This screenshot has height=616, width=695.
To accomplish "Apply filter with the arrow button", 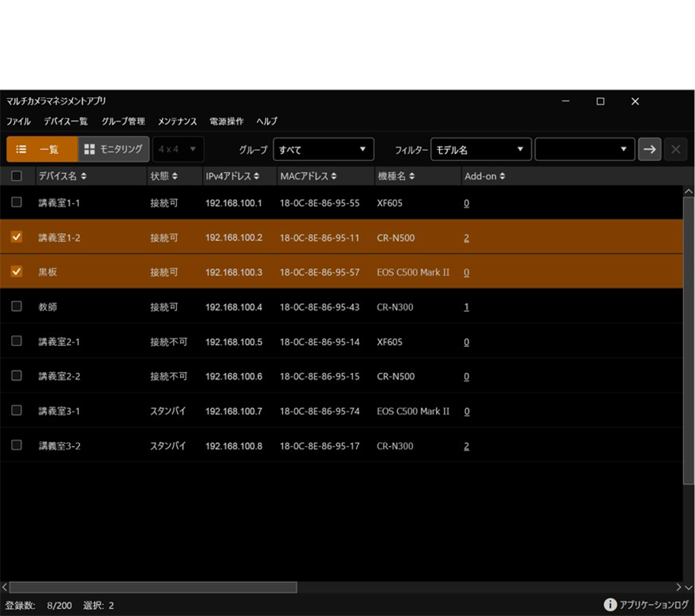I will 649,149.
